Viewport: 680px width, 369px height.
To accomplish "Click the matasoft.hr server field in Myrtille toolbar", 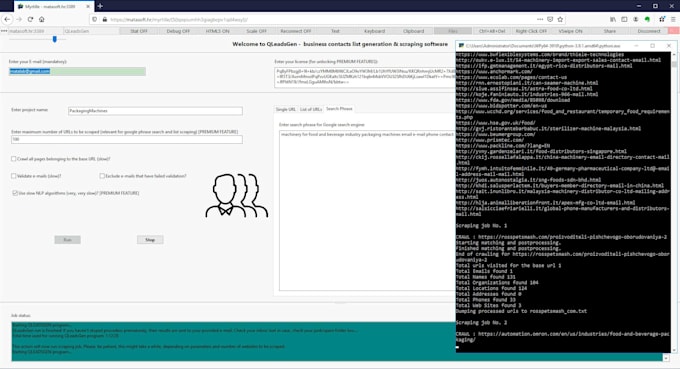I will (x=36, y=31).
